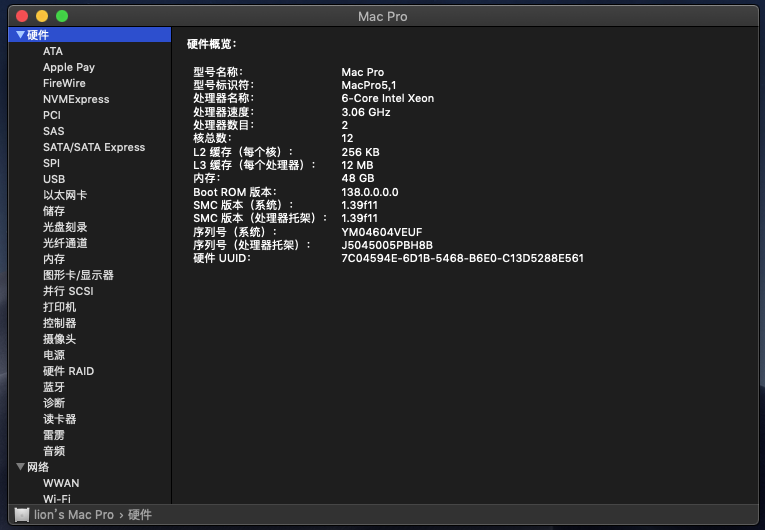Viewport: 765px width, 530px height.
Task: Select ATA in the sidebar
Action: 53,51
